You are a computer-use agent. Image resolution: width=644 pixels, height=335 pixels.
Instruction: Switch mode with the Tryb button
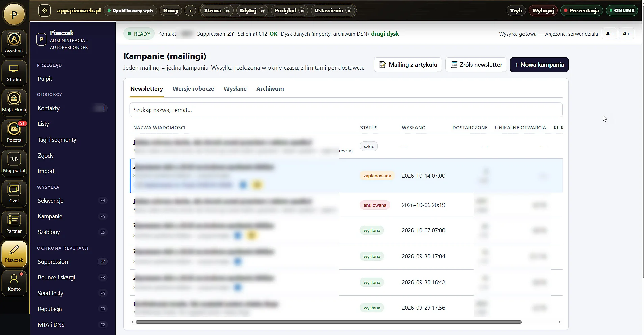516,10
